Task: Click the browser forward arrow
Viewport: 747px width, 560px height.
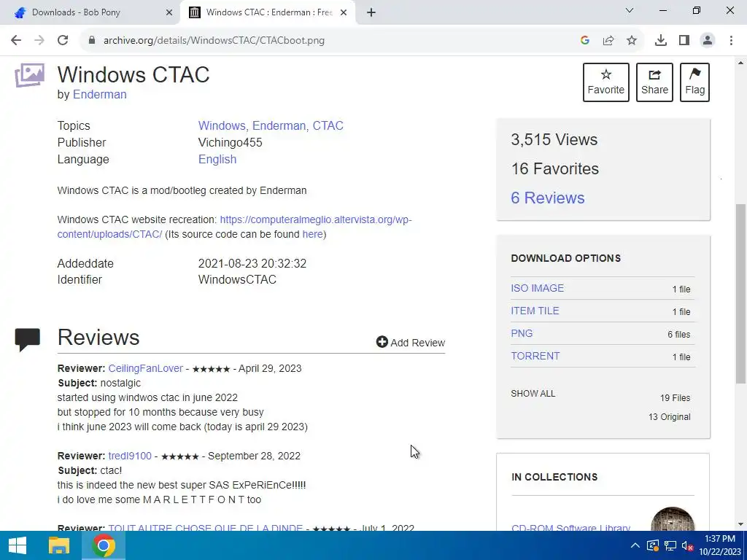Action: pyautogui.click(x=39, y=40)
